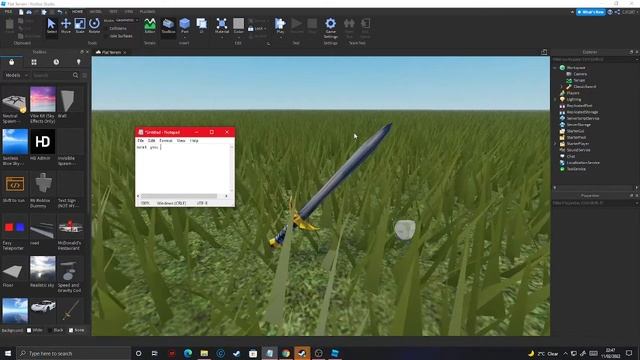The image size is (640, 360).
Task: Switch to the TEST ribbon tab
Action: point(113,12)
